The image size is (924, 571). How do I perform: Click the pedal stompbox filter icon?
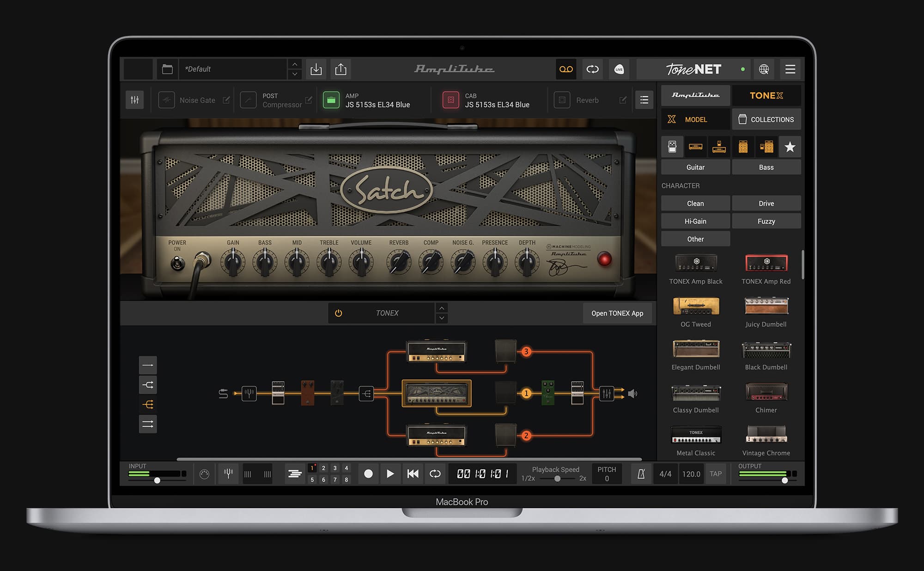point(672,147)
